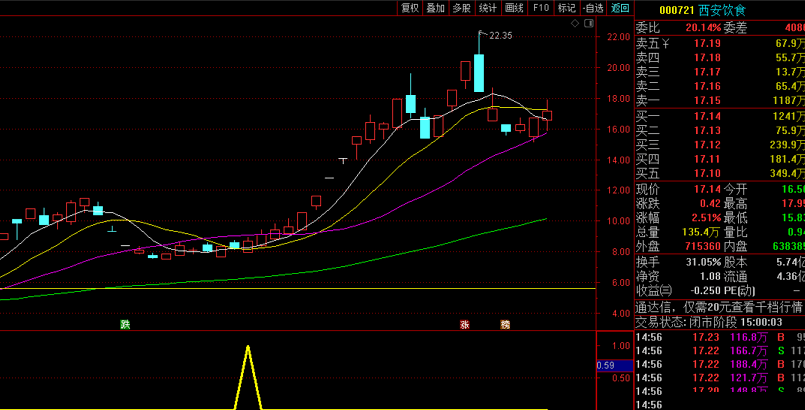Click the 0.59 indicator value box
This screenshot has height=410, width=805.
tap(615, 366)
